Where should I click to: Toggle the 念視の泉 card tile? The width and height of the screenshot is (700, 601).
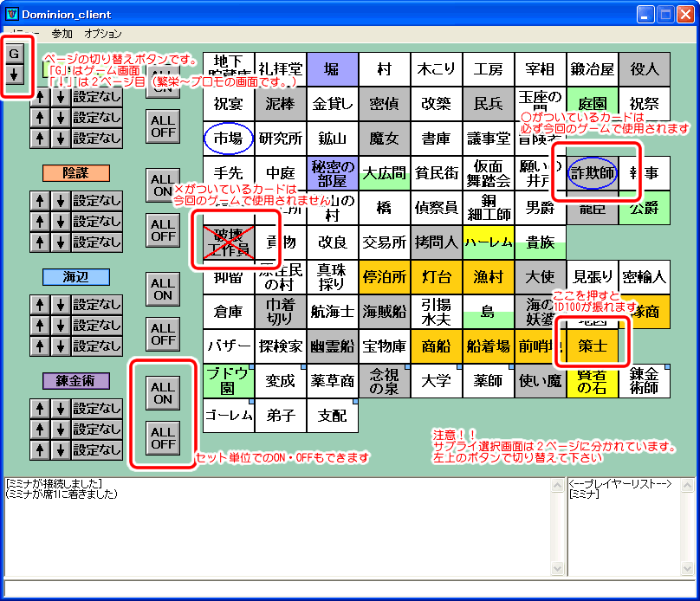click(384, 381)
